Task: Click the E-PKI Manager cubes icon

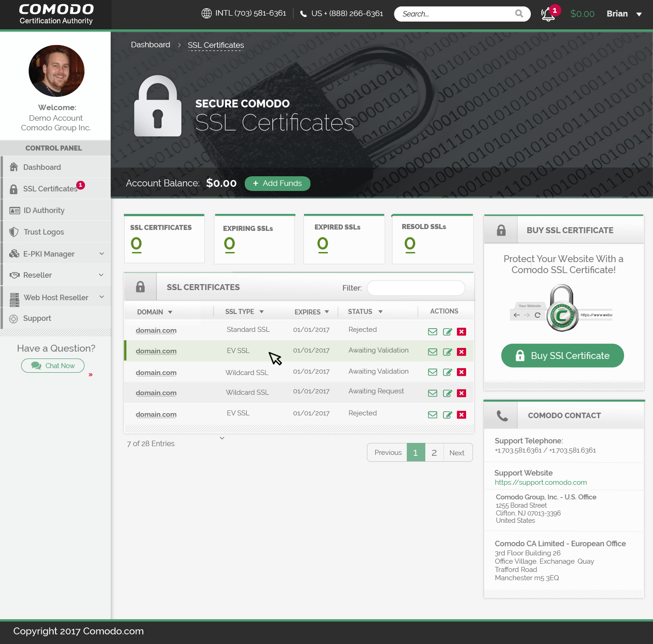Action: point(14,254)
